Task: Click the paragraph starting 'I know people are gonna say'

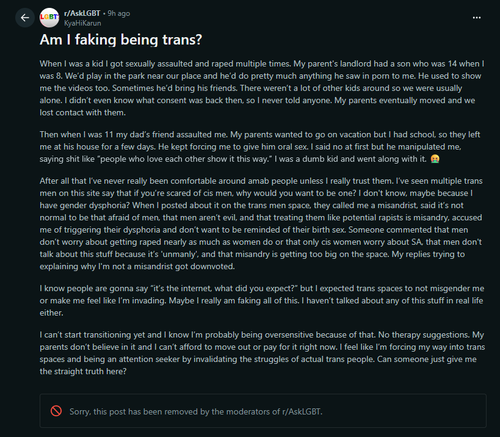Action: pyautogui.click(x=262, y=300)
